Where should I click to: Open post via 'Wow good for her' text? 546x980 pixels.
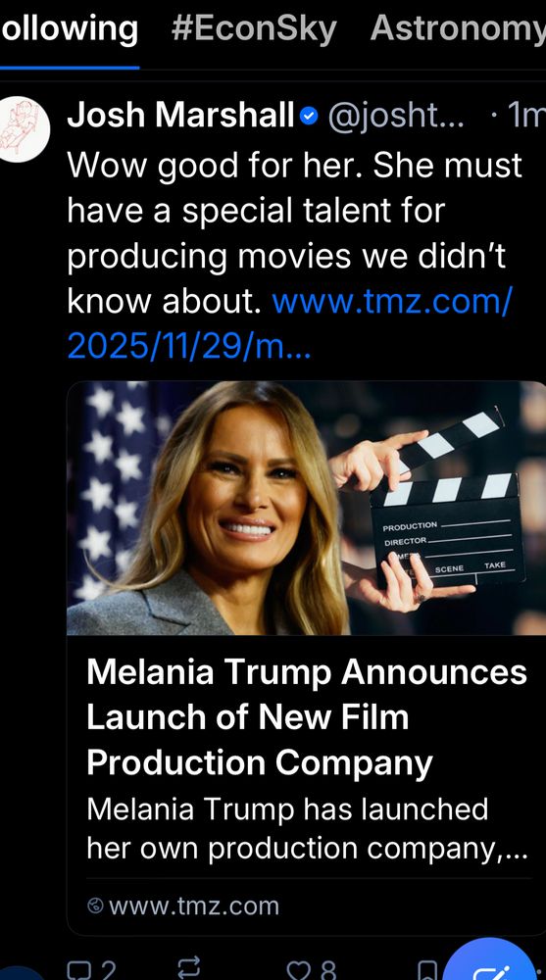[294, 232]
